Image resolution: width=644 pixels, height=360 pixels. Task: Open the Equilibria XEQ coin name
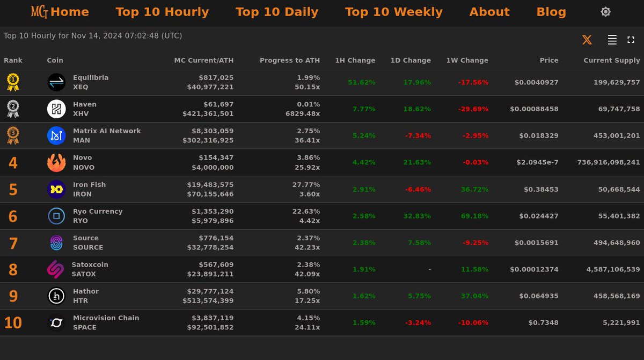click(91, 82)
